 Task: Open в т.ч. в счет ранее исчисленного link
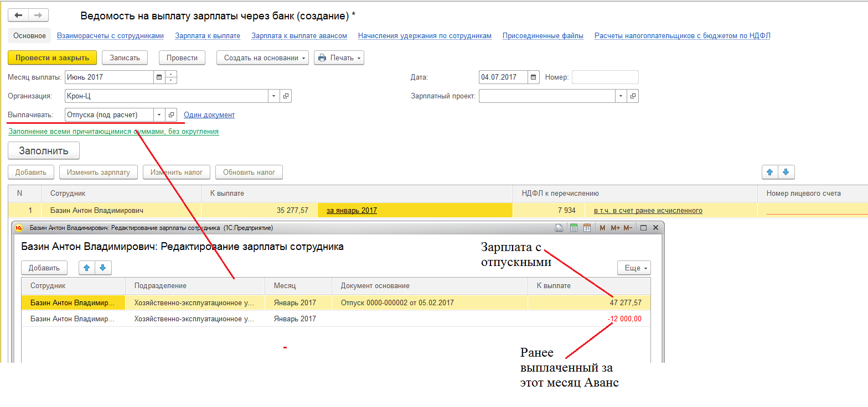[648, 211]
